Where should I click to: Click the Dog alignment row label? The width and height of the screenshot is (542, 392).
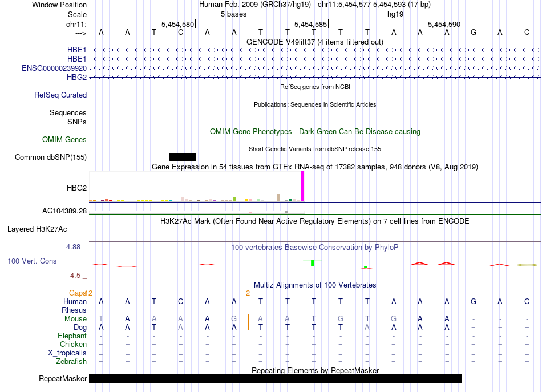[x=80, y=327]
